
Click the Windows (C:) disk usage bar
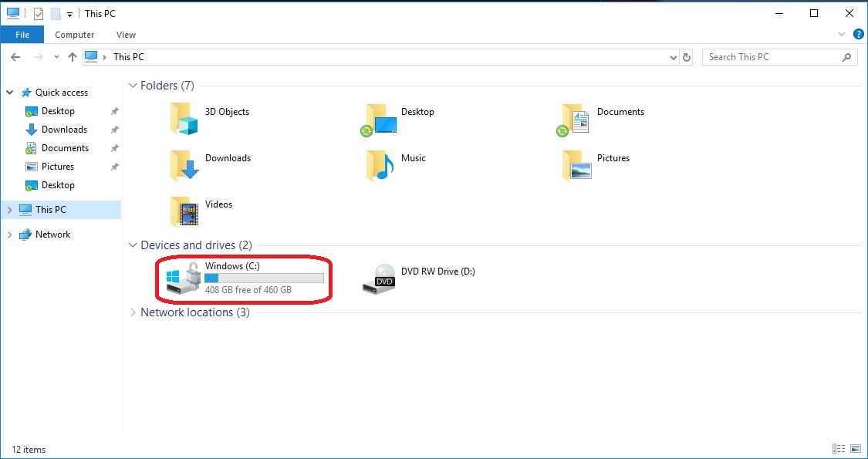265,278
